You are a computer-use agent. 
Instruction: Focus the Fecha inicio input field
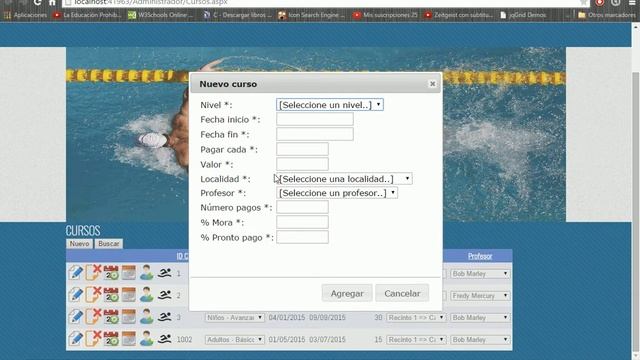pos(315,119)
